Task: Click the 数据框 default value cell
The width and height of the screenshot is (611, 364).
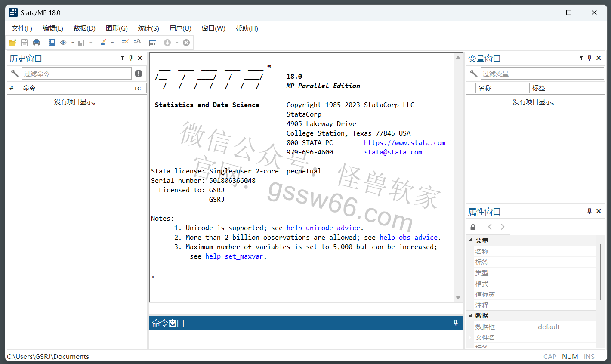Action: 566,327
